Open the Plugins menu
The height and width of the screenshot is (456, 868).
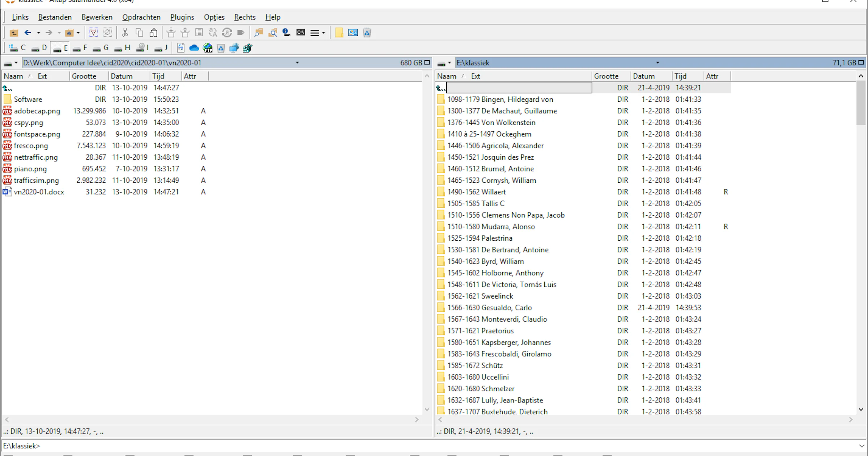tap(182, 17)
